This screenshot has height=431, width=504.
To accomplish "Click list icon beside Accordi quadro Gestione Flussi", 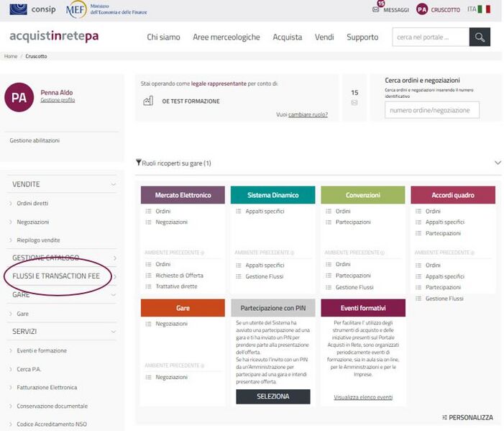I will point(418,299).
